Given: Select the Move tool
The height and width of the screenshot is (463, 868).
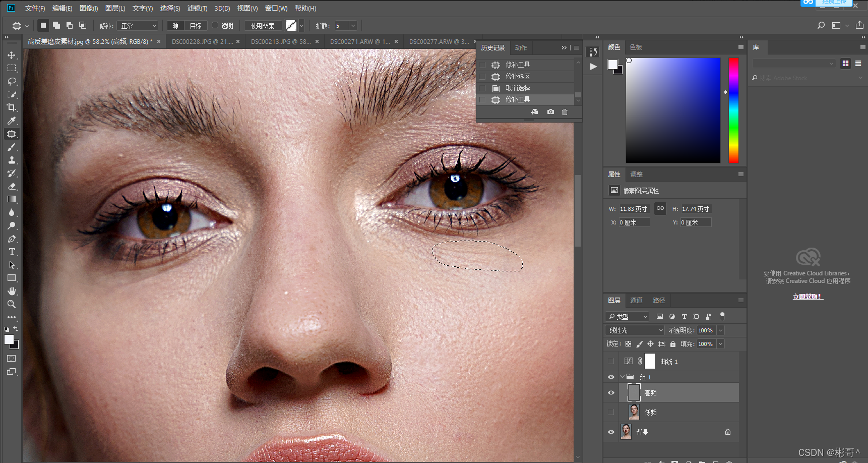Looking at the screenshot, I should (12, 55).
